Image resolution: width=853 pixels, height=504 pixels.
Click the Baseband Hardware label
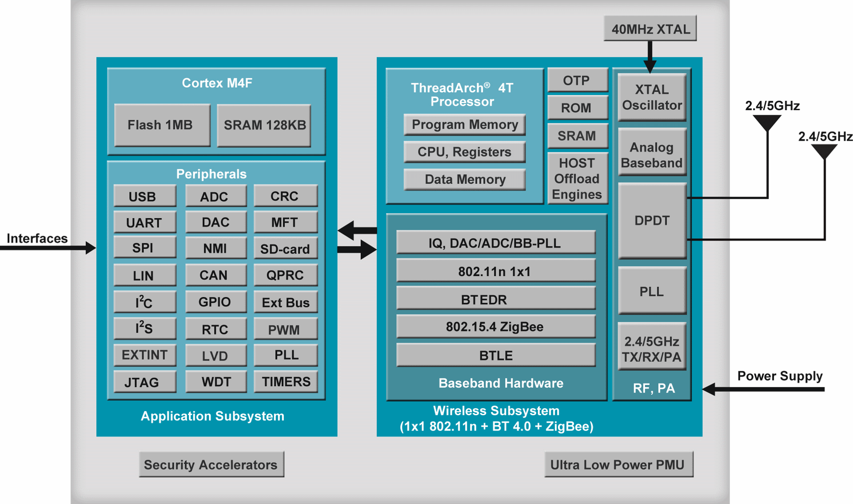click(501, 383)
